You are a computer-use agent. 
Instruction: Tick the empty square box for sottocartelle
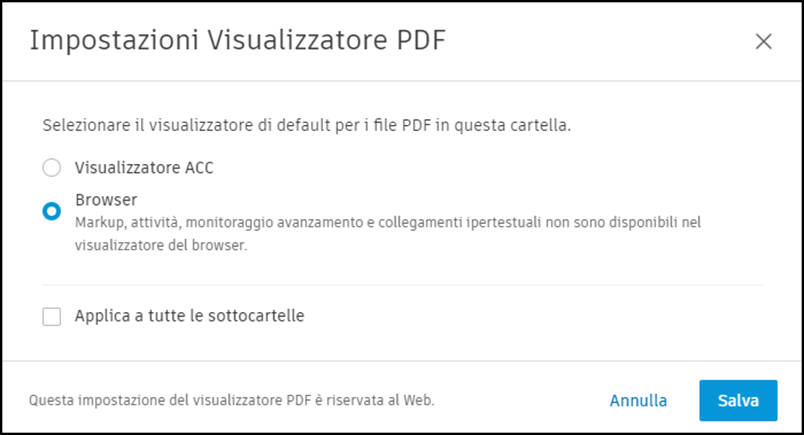click(51, 316)
